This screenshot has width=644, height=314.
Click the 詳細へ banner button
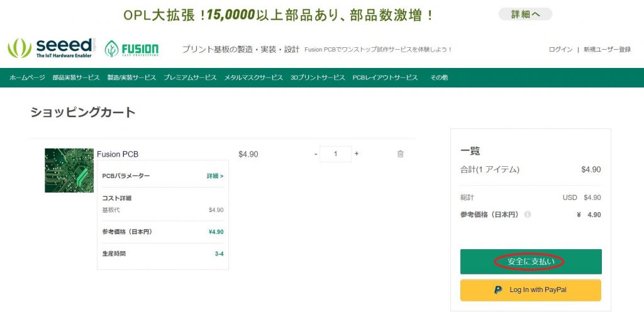coord(525,14)
